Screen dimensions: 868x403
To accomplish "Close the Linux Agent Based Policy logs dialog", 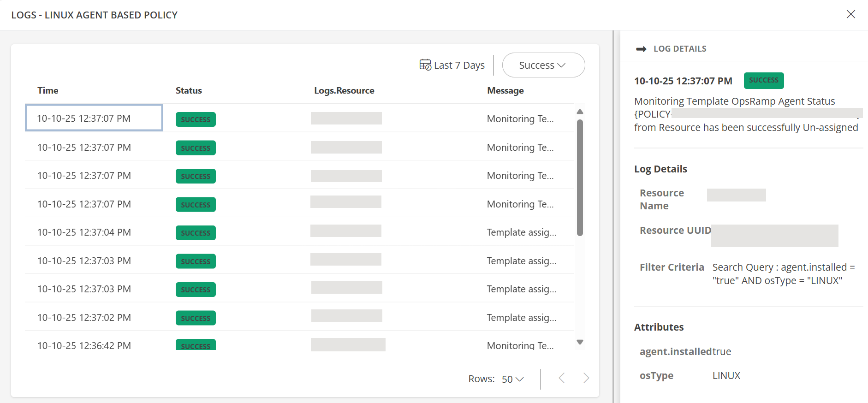I will (x=850, y=14).
